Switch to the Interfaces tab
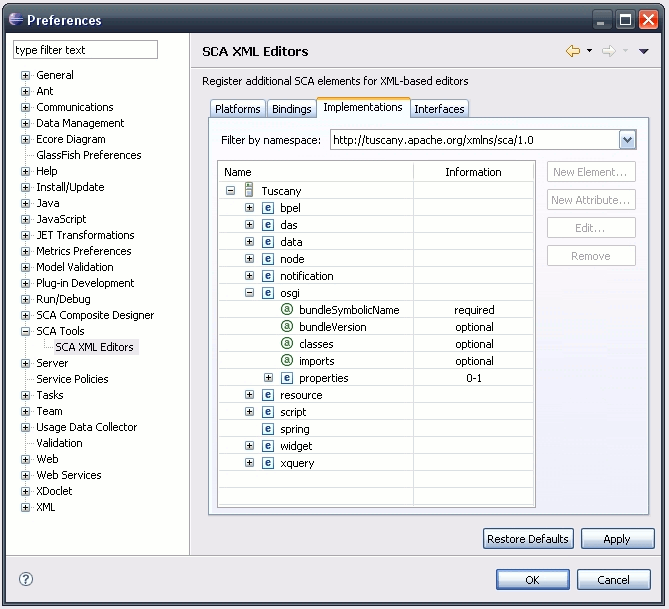This screenshot has width=669, height=609. (439, 109)
